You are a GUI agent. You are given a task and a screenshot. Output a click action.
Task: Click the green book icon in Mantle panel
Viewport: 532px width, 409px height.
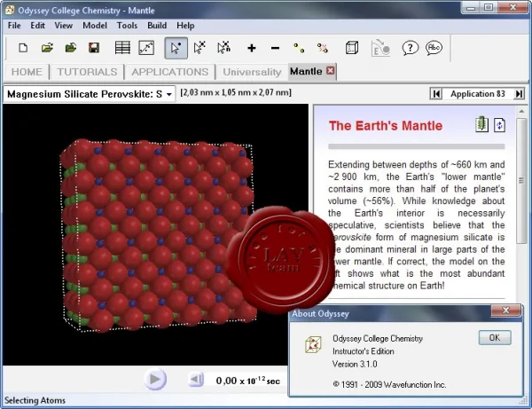point(481,124)
